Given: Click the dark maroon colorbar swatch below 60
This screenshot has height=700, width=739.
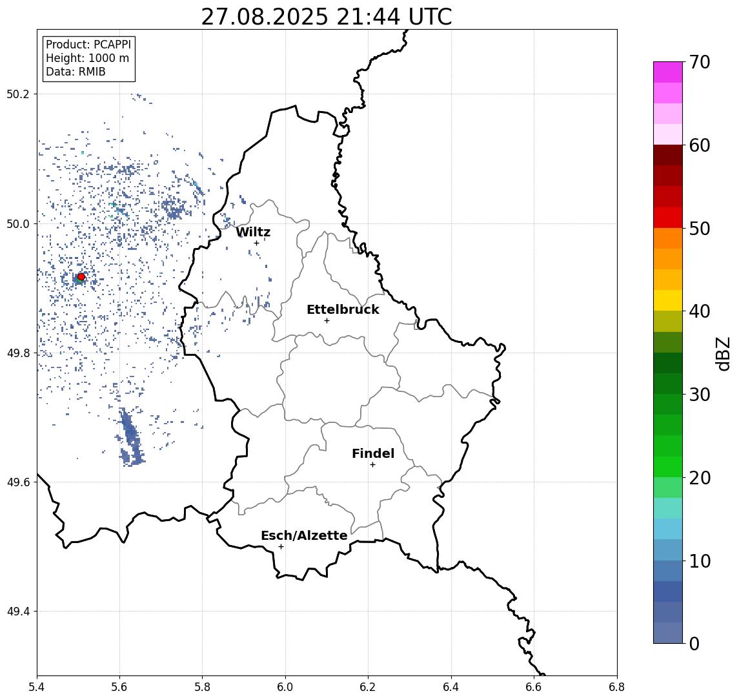Looking at the screenshot, I should (668, 155).
